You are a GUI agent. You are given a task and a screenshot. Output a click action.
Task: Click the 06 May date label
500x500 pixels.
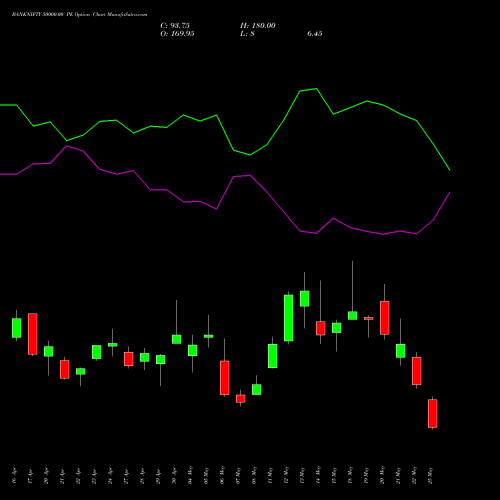pyautogui.click(x=222, y=475)
